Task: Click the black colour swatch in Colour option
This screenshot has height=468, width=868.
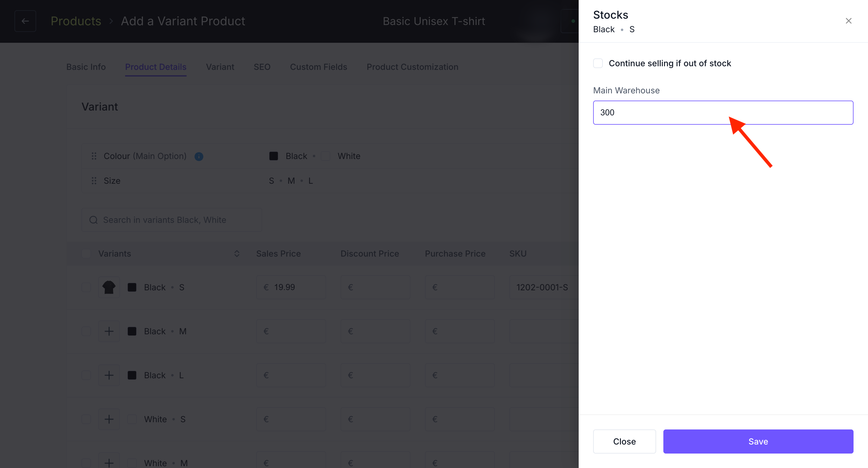Action: (x=274, y=156)
